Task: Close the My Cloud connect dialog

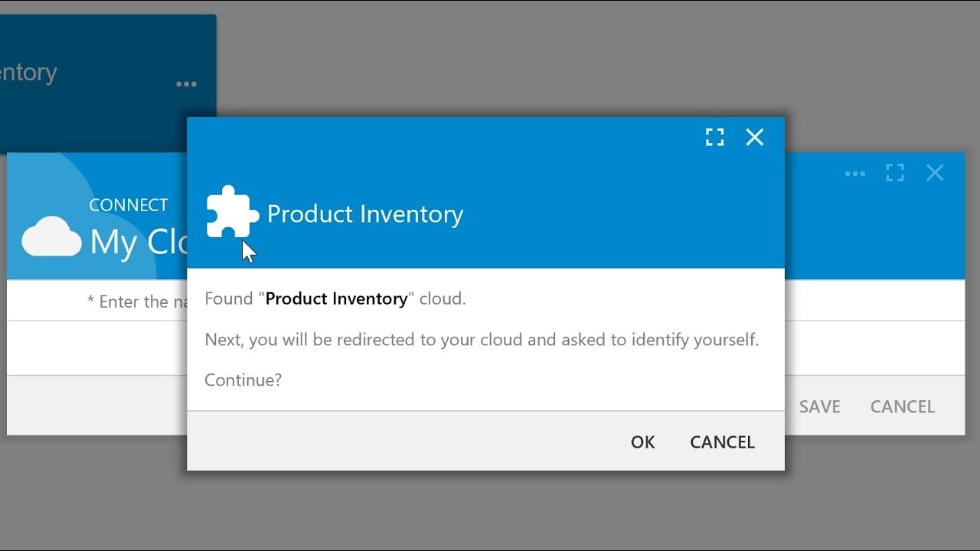Action: click(935, 173)
